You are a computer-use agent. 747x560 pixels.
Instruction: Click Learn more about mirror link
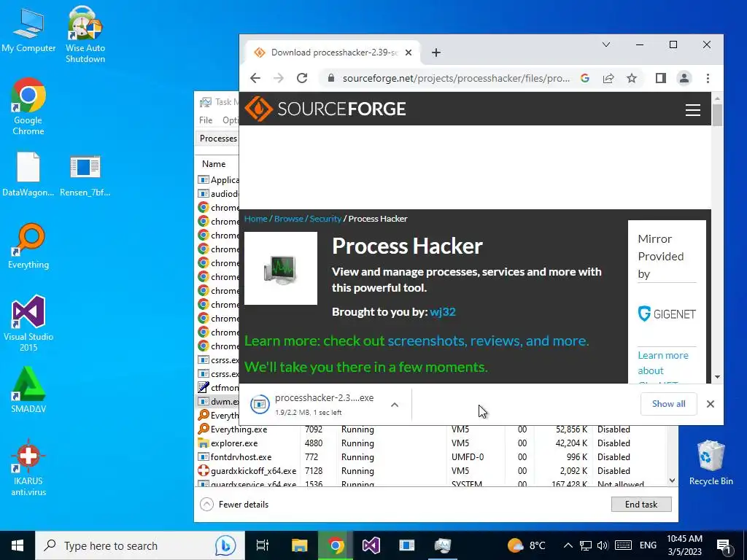[663, 363]
